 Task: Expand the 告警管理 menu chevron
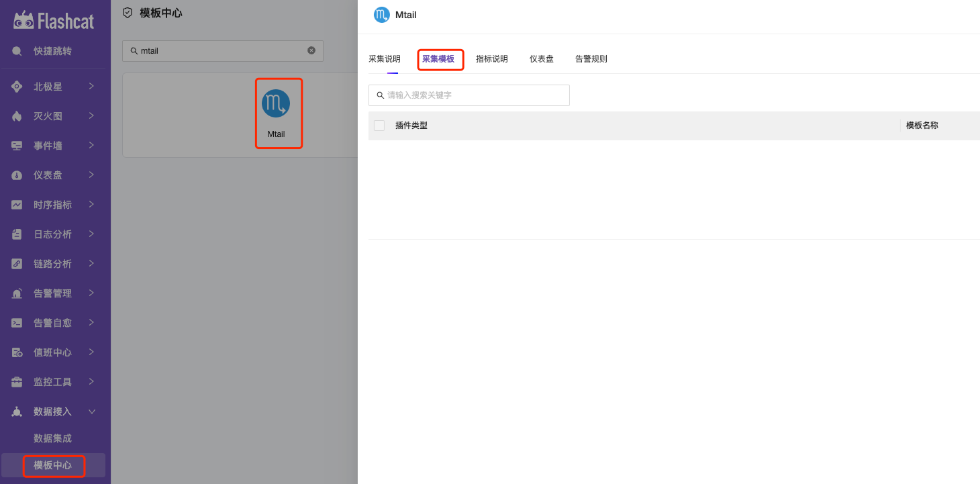point(91,293)
